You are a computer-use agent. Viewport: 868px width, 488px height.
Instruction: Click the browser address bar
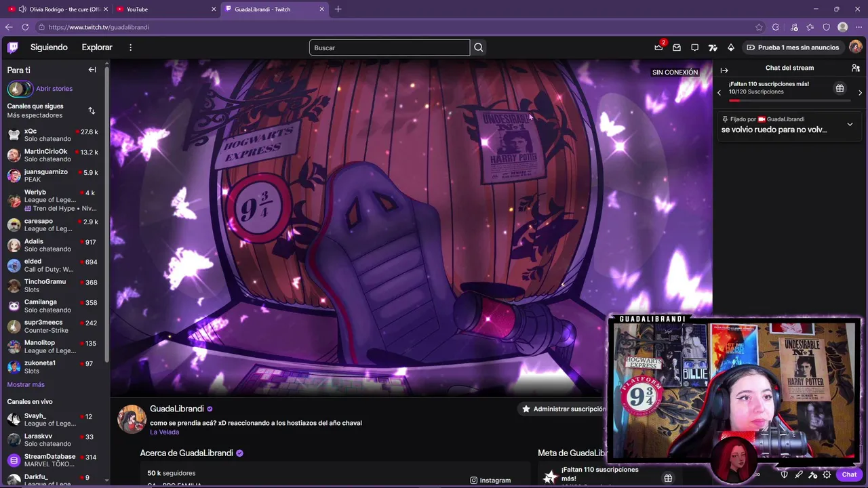pyautogui.click(x=399, y=27)
